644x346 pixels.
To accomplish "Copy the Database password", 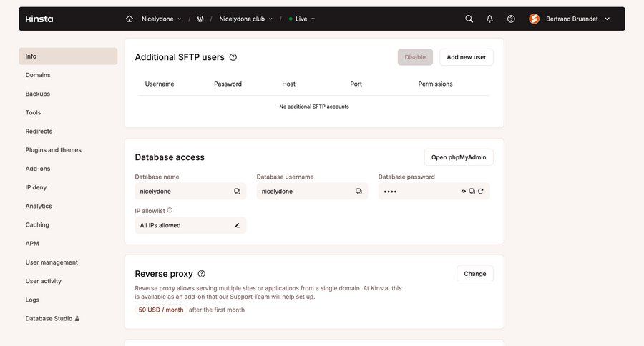I will point(472,192).
